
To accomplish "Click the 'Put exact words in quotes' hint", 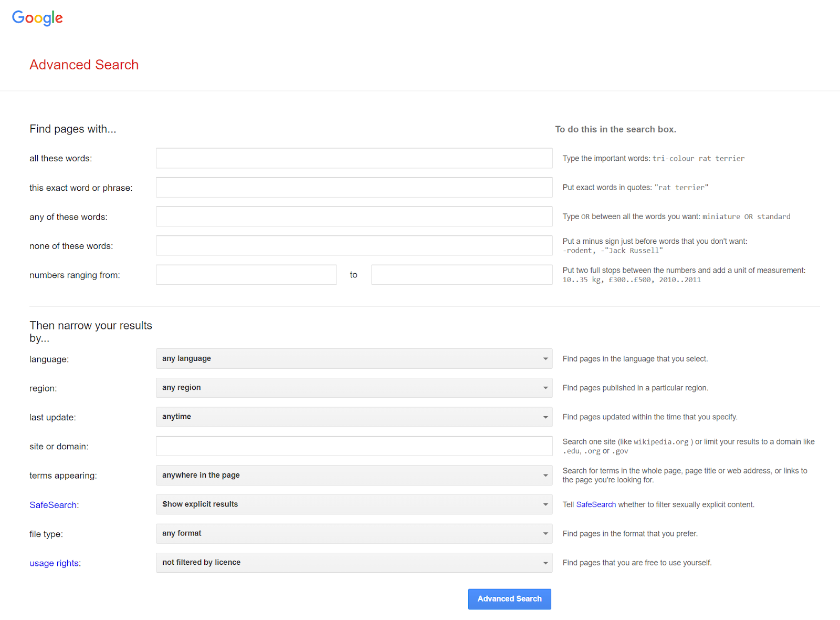I will click(x=635, y=187).
